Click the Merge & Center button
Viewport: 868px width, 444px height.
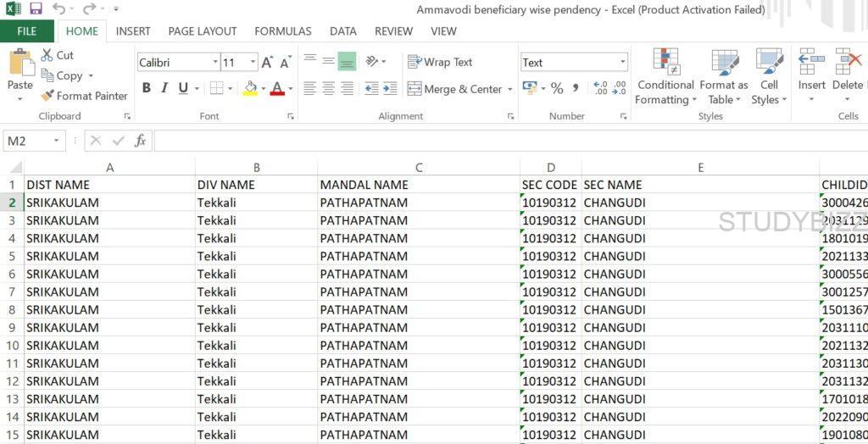tap(455, 89)
